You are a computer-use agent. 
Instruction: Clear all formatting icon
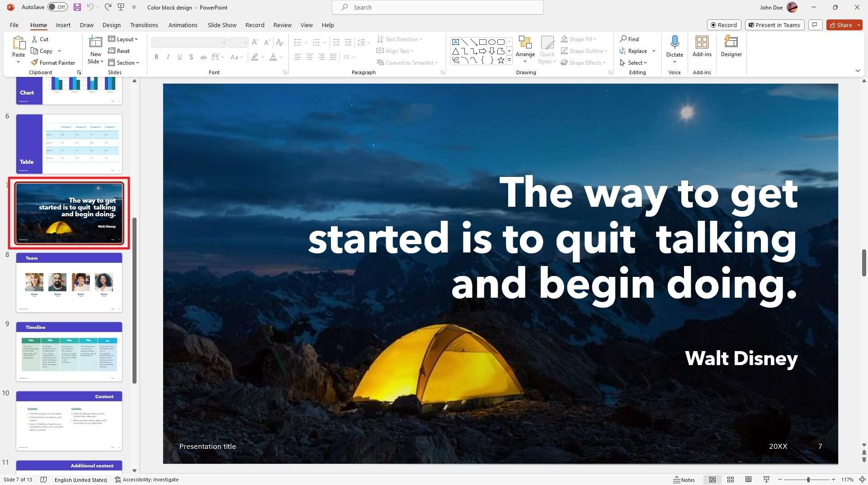click(x=280, y=43)
